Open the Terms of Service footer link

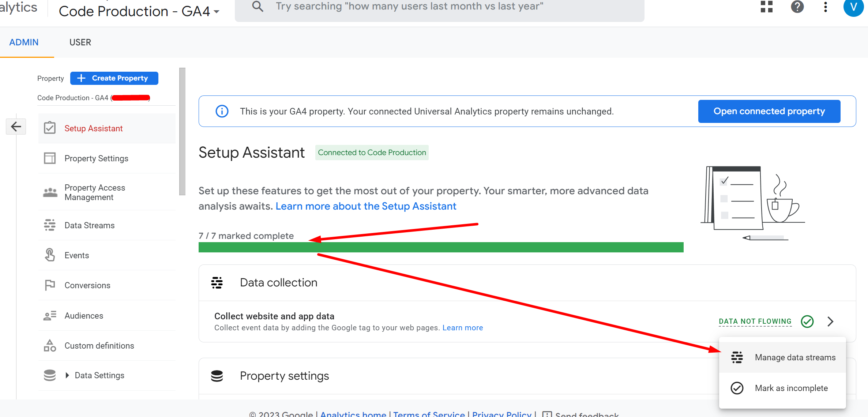tap(429, 414)
